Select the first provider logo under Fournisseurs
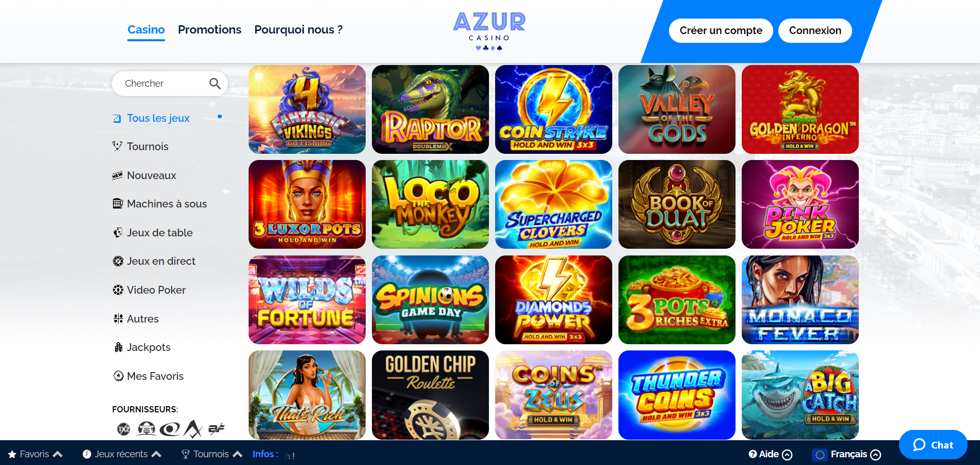 coord(124,429)
